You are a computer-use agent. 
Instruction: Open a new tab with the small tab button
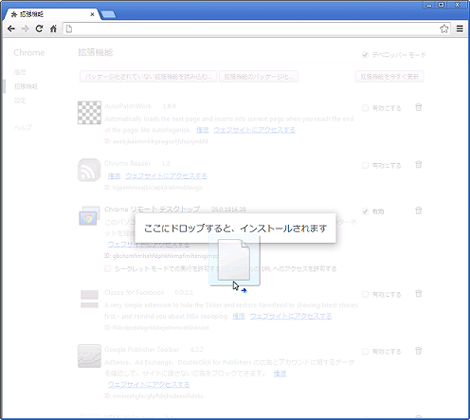pyautogui.click(x=108, y=14)
